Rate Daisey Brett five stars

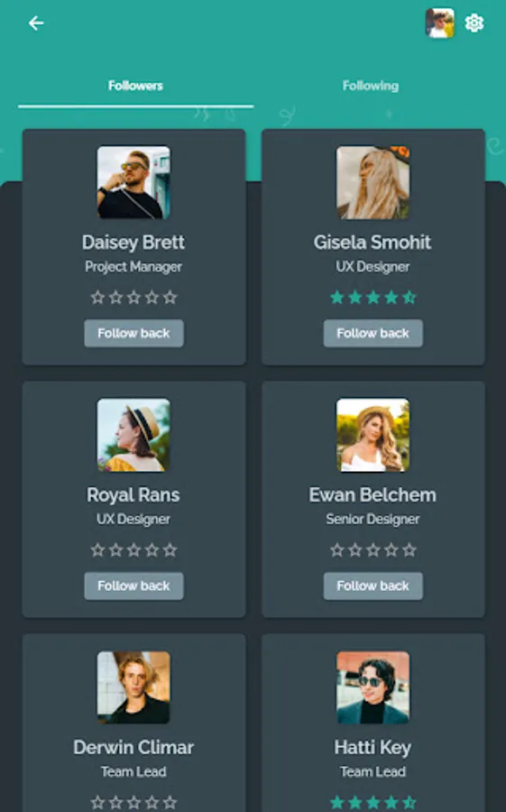coord(170,297)
